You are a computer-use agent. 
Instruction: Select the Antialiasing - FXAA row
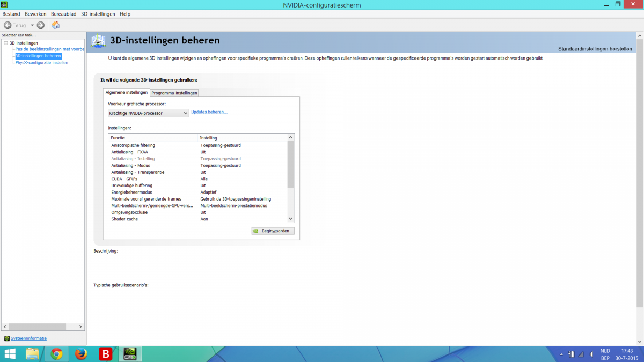pos(197,152)
